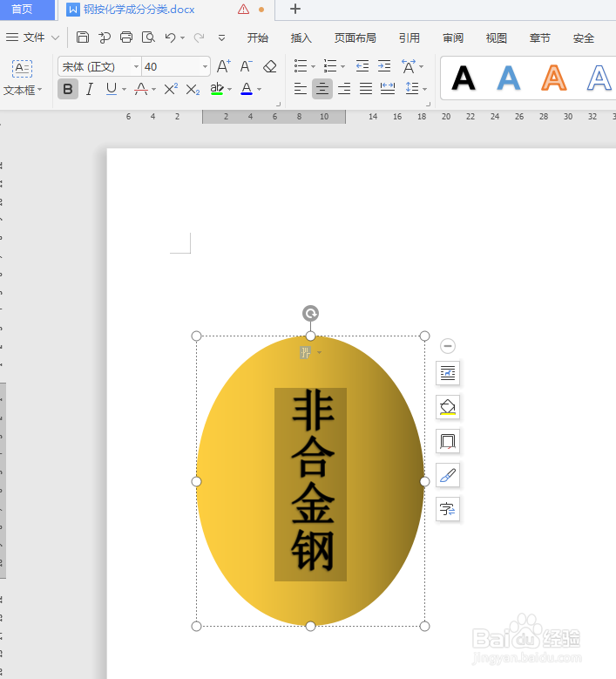
Task: Collapse the floating toolbar with minus icon
Action: 448,346
